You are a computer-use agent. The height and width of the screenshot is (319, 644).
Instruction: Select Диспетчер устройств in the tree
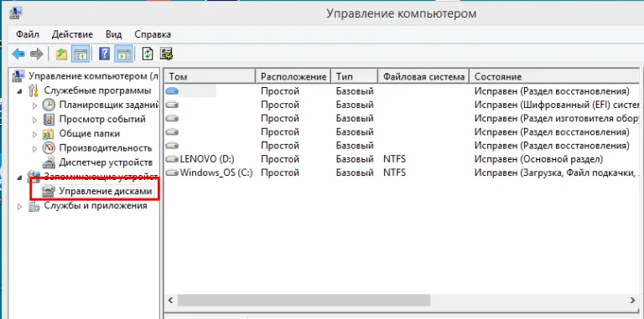[x=106, y=162]
